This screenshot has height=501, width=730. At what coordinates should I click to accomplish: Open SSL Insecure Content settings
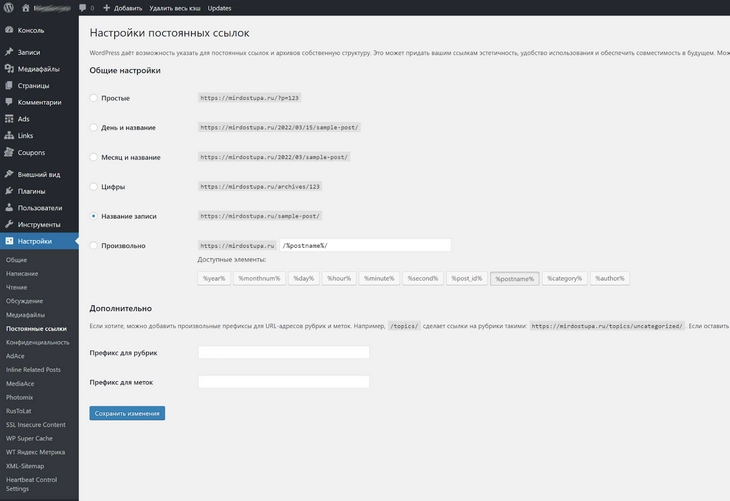tap(35, 425)
